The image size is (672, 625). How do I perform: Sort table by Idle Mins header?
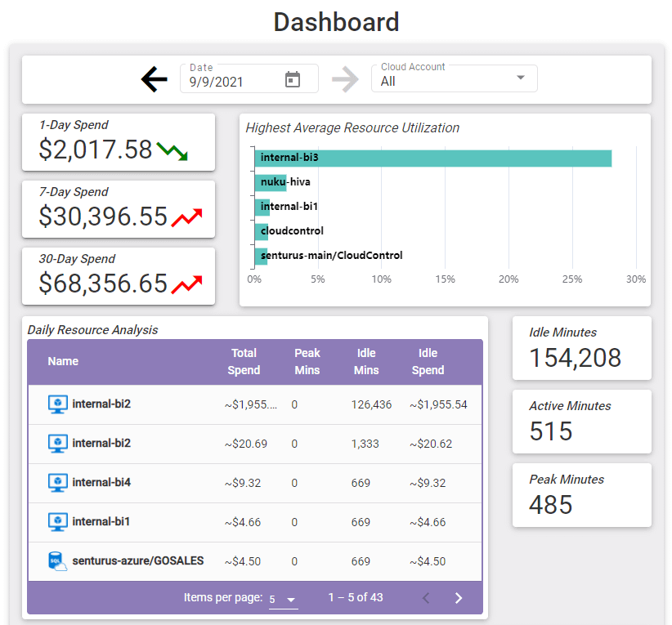pos(366,362)
